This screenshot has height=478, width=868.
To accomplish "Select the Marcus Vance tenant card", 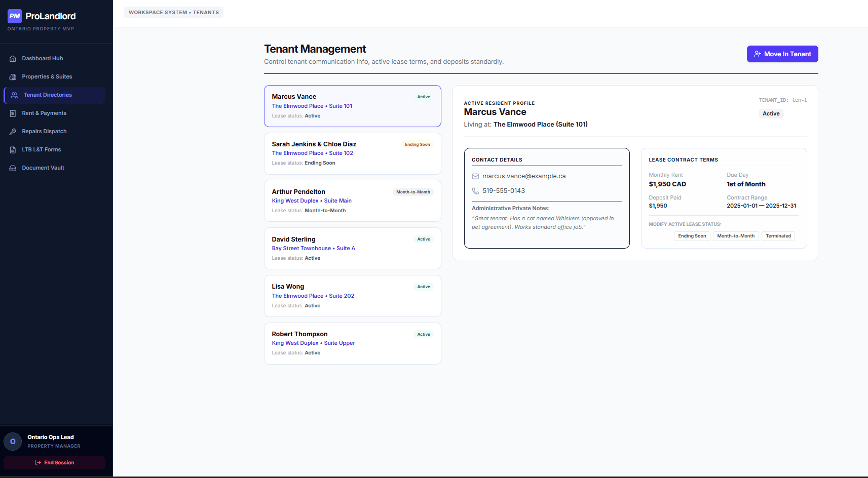I will 353,106.
